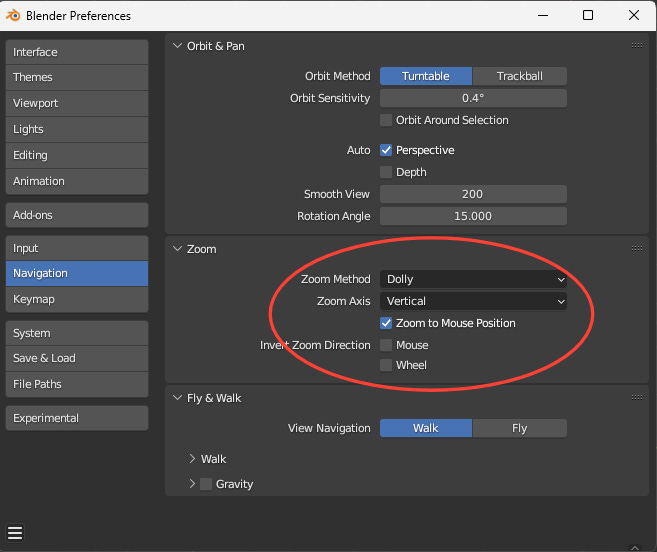
Task: Invert zoom direction for Mouse
Action: pyautogui.click(x=386, y=345)
